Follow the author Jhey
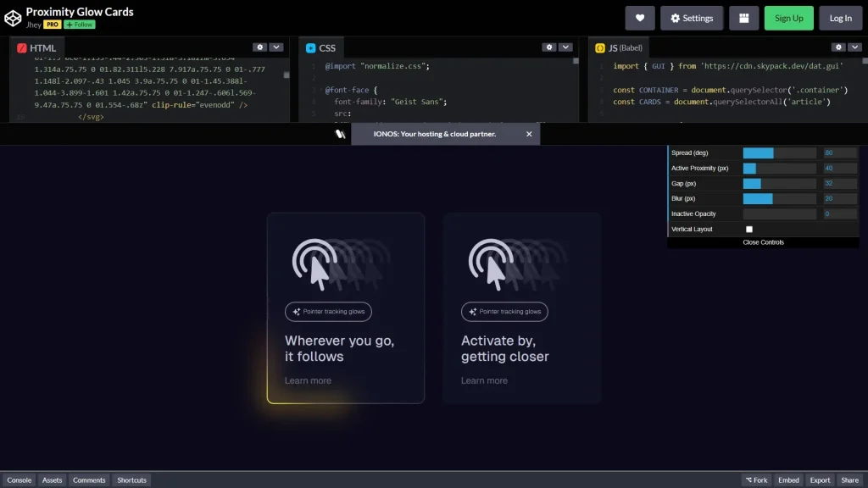868x488 pixels. (77, 25)
